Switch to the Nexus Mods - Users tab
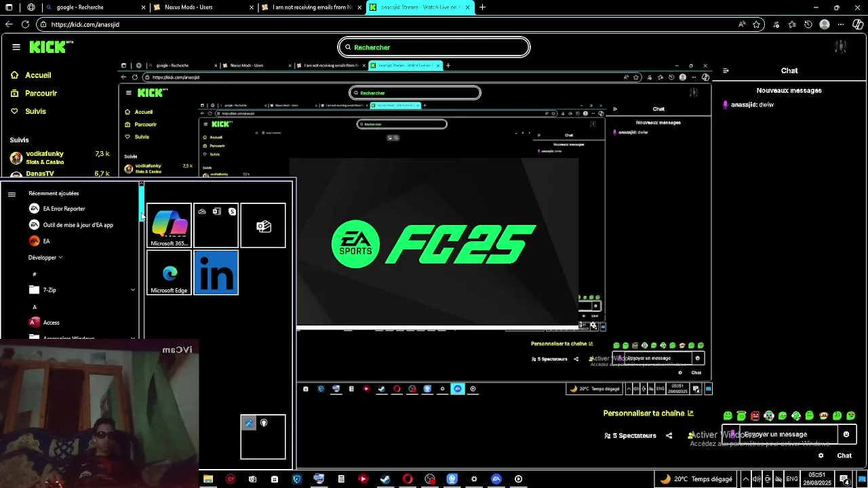 202,7
